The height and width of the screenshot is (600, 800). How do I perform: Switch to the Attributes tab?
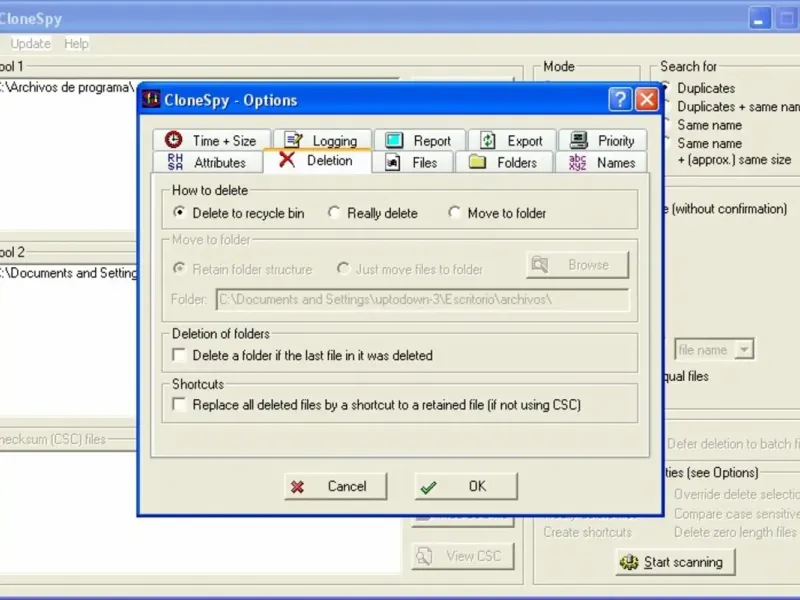pos(208,162)
